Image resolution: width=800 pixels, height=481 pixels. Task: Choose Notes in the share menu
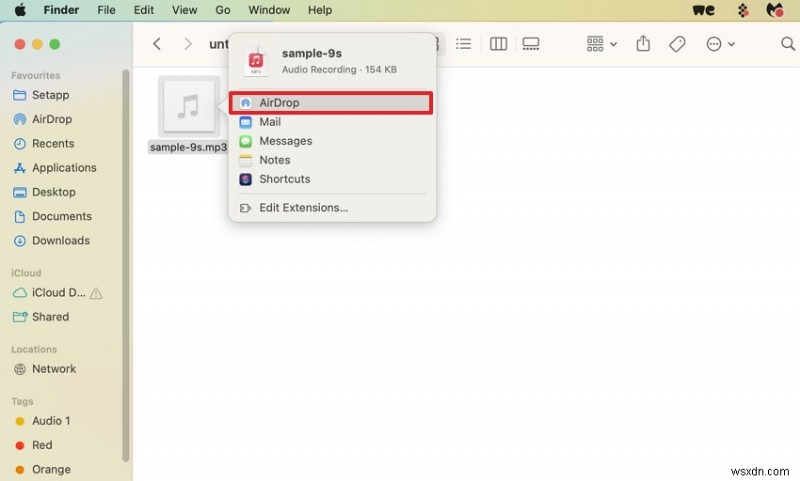[x=332, y=160]
